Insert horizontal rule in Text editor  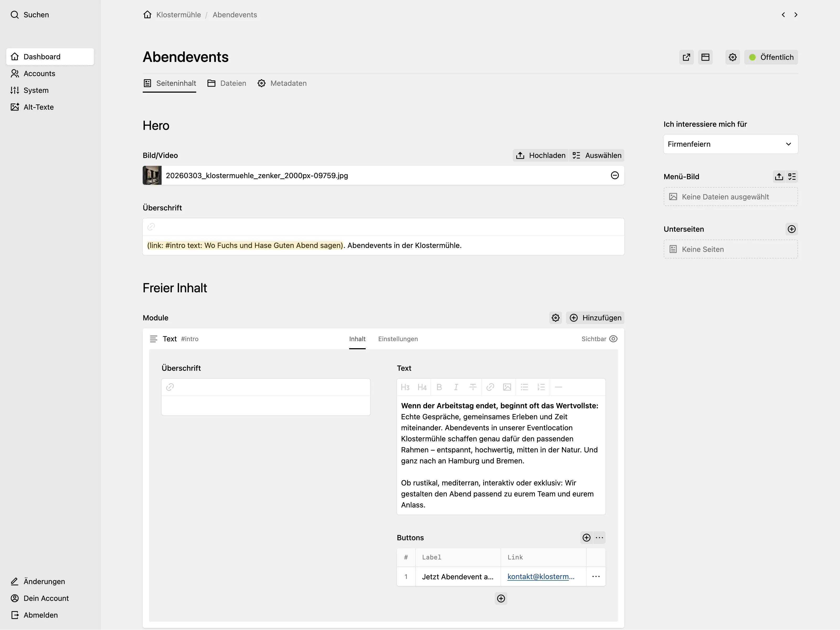pos(558,387)
